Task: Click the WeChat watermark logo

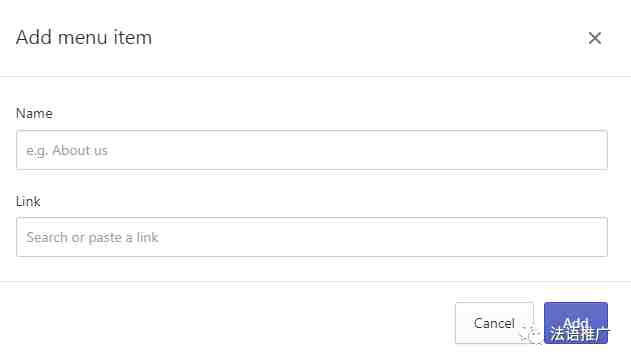Action: (x=532, y=334)
